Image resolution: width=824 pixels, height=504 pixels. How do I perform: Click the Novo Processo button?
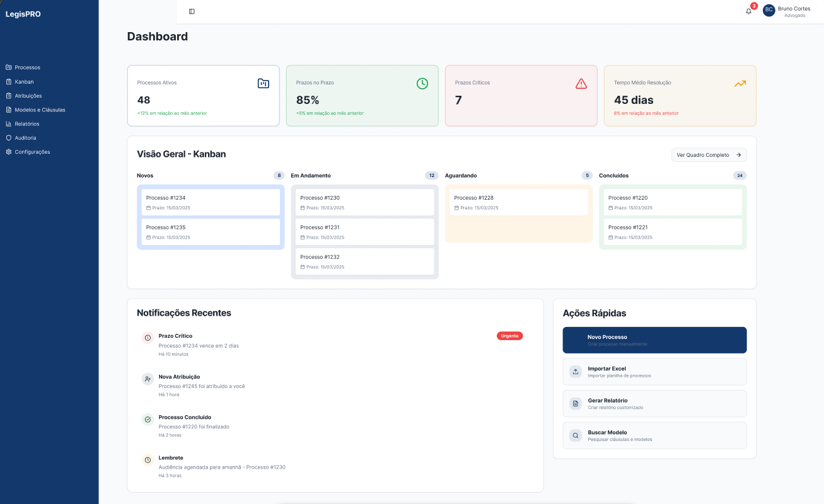[x=654, y=340]
